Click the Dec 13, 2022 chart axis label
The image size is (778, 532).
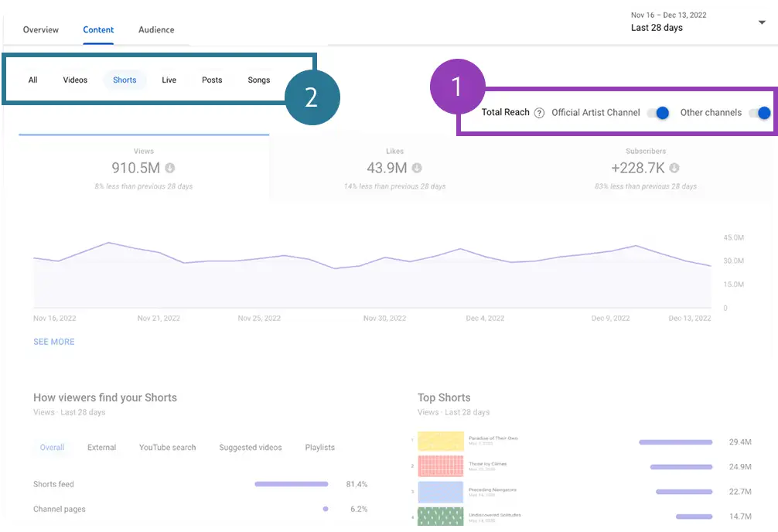coord(690,319)
